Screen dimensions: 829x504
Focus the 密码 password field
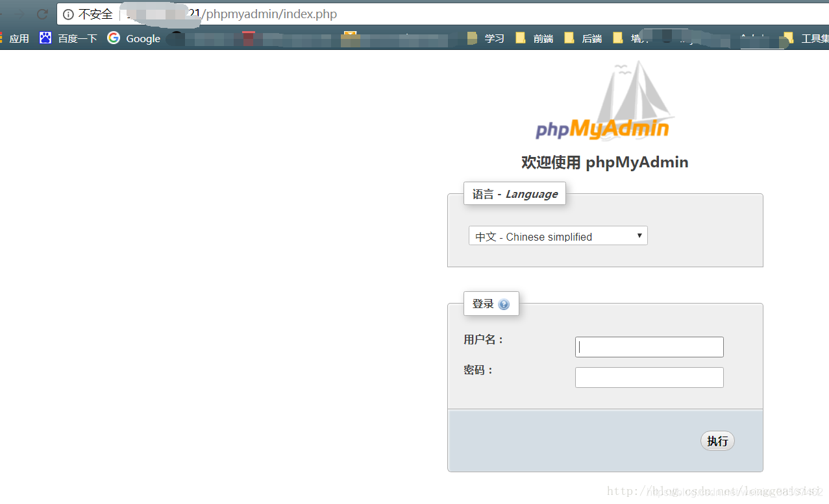coord(649,378)
